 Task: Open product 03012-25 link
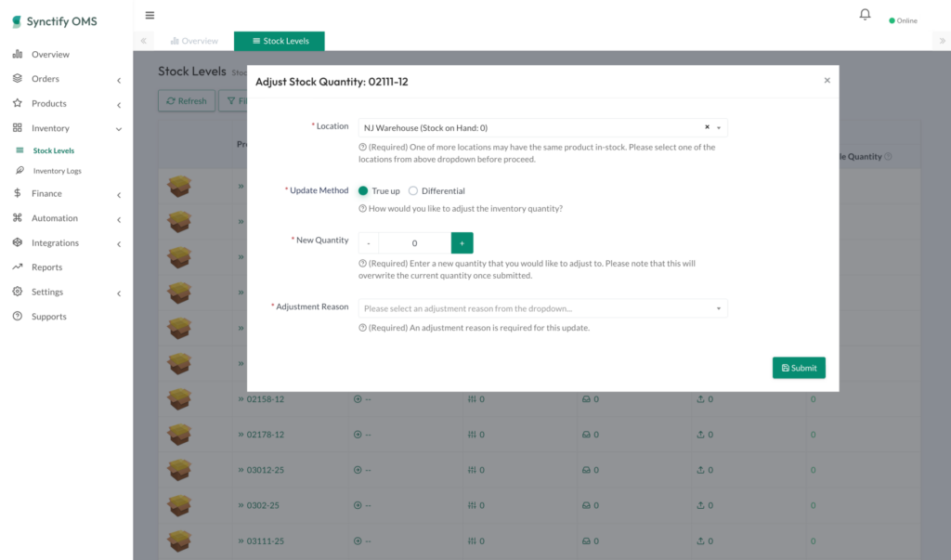click(265, 470)
